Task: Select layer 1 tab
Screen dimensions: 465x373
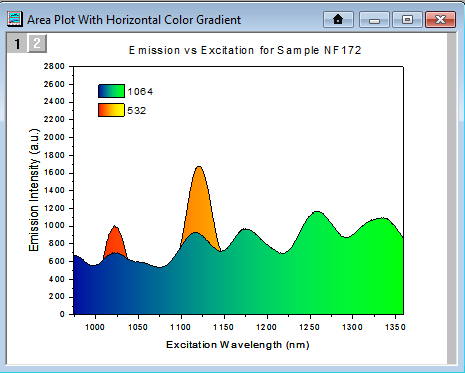Action: pyautogui.click(x=17, y=43)
